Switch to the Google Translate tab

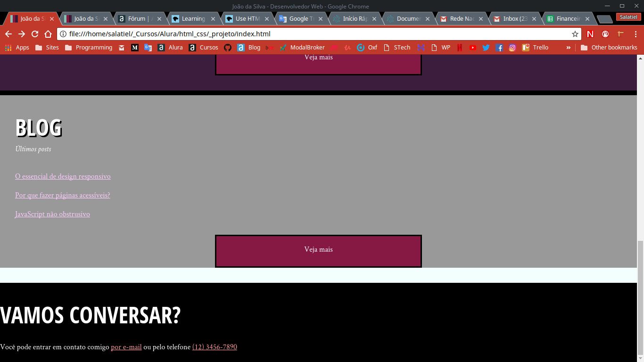pyautogui.click(x=301, y=19)
